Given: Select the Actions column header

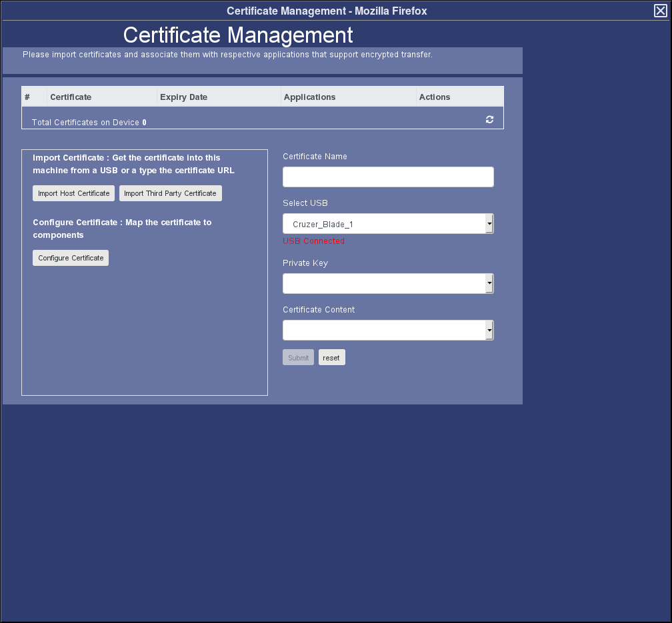Looking at the screenshot, I should pos(435,97).
